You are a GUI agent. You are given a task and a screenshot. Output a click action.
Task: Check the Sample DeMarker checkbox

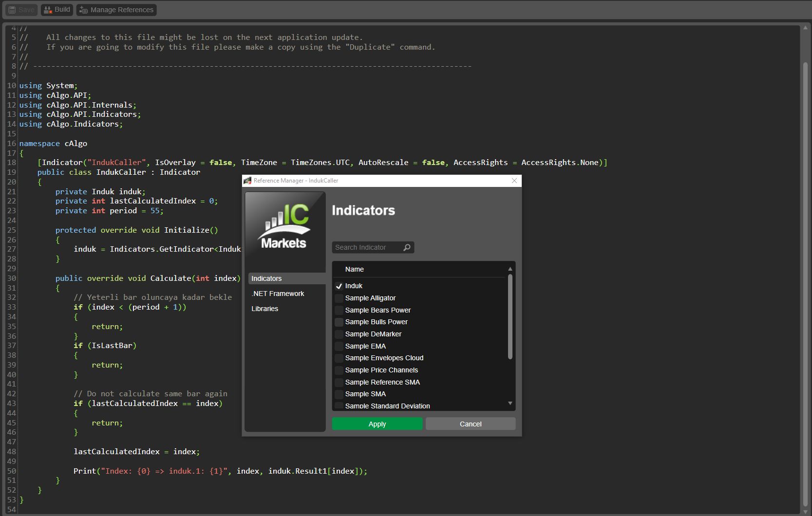point(339,334)
